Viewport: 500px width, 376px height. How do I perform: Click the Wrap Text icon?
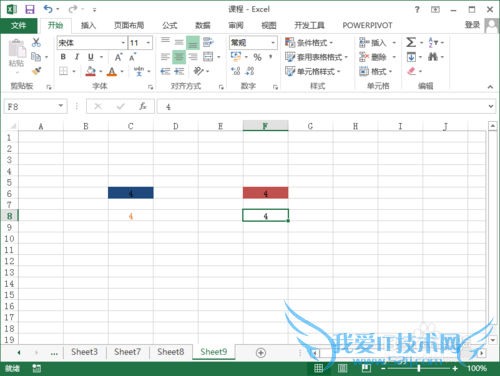pos(208,42)
